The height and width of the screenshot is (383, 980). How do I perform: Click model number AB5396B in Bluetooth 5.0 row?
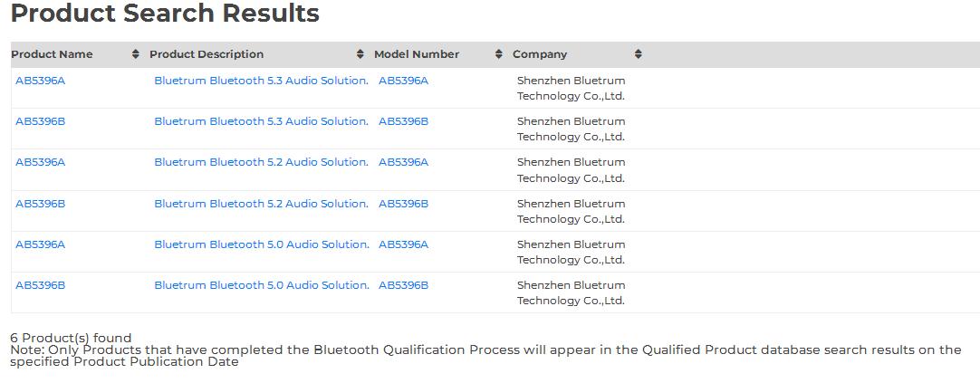tap(403, 285)
